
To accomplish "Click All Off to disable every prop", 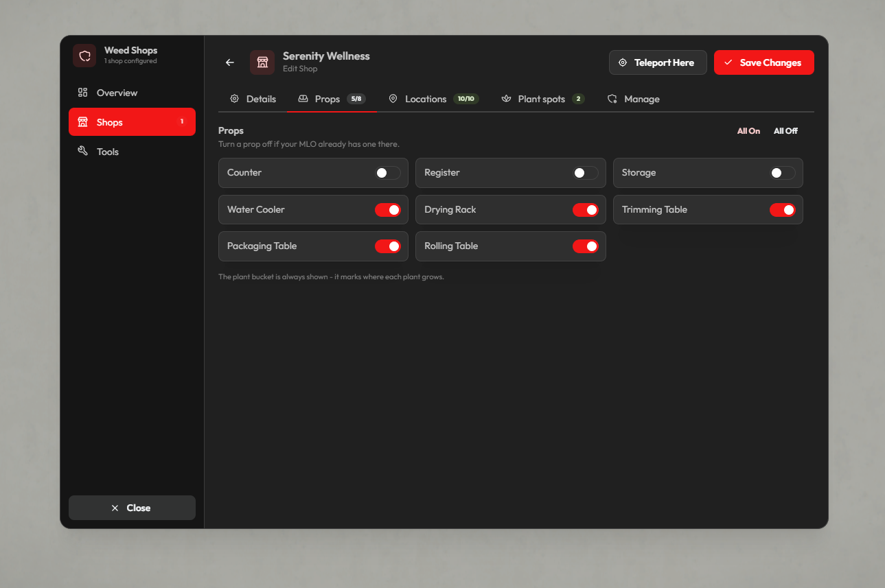I will [x=785, y=131].
